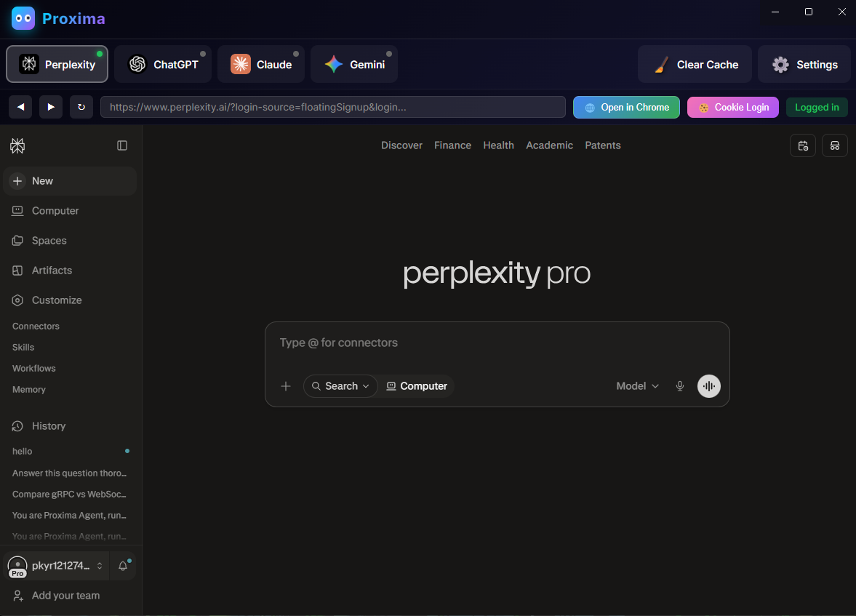This screenshot has width=856, height=616.
Task: Expand the Search mode dropdown
Action: click(340, 386)
